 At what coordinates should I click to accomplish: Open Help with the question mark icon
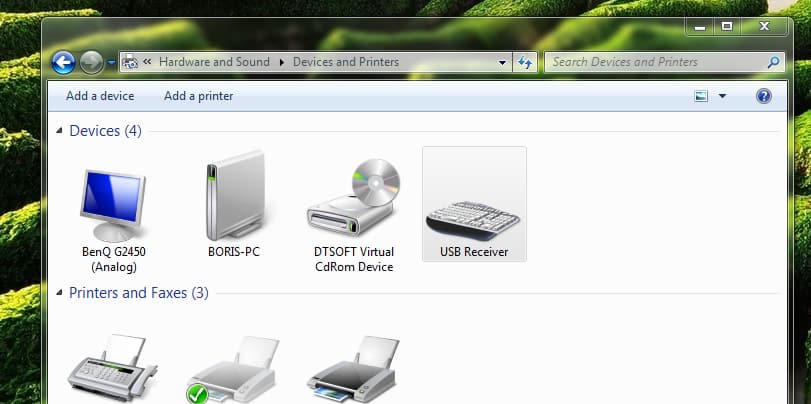coord(763,96)
